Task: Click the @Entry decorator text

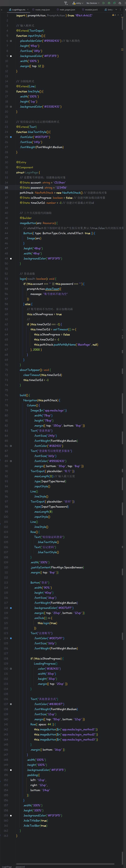Action: pos(21,162)
